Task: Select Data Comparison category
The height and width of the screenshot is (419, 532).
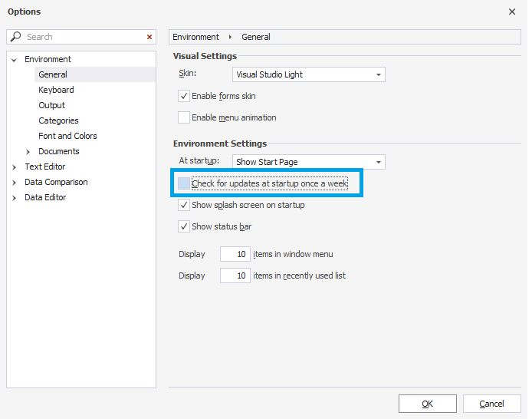Action: tap(56, 182)
